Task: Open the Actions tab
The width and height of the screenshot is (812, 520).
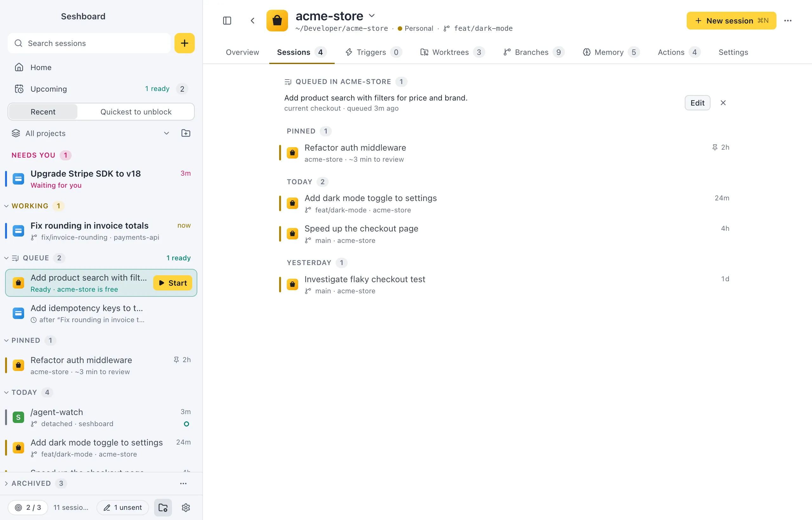Action: coord(679,52)
